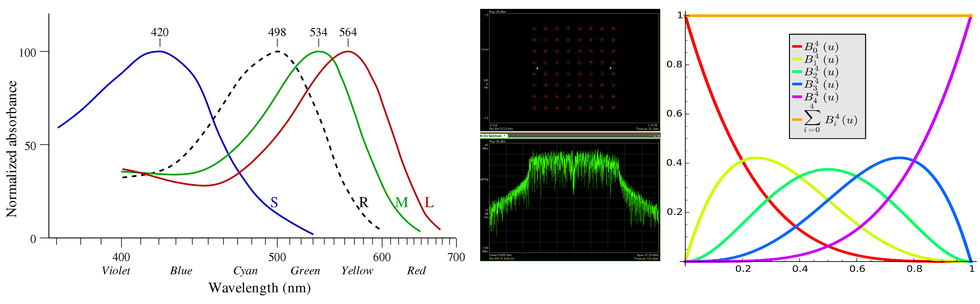The image size is (980, 304).
Task: Click the 700 wavelength tick label
Action: pos(456,257)
